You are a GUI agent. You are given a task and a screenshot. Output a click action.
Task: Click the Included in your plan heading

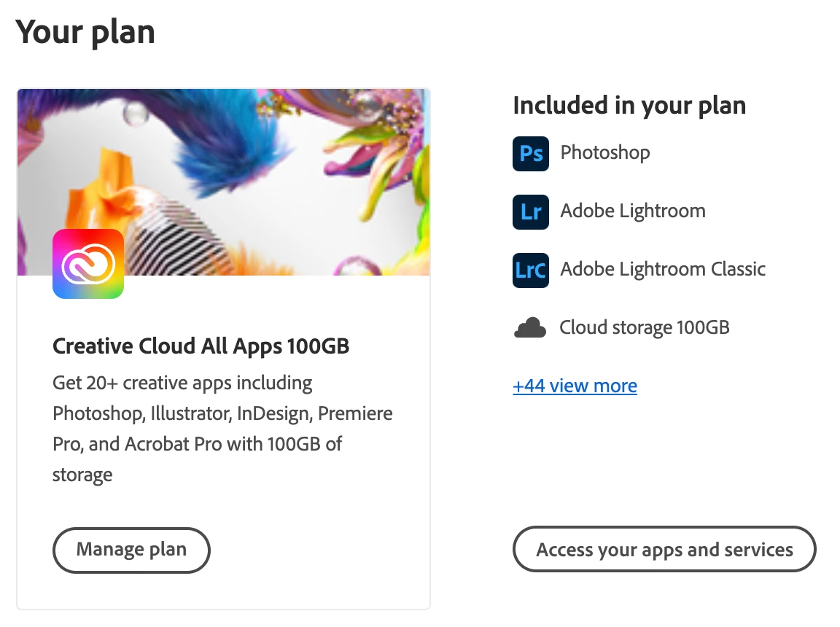click(629, 106)
